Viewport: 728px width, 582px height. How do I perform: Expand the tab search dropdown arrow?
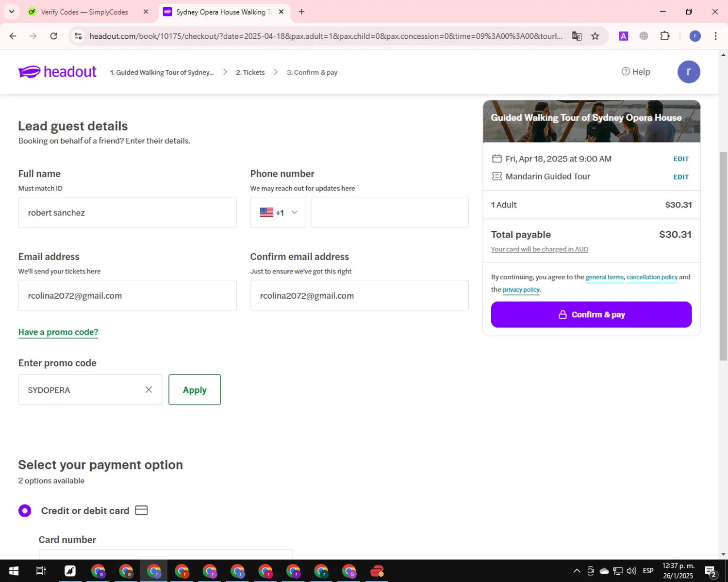[x=12, y=12]
